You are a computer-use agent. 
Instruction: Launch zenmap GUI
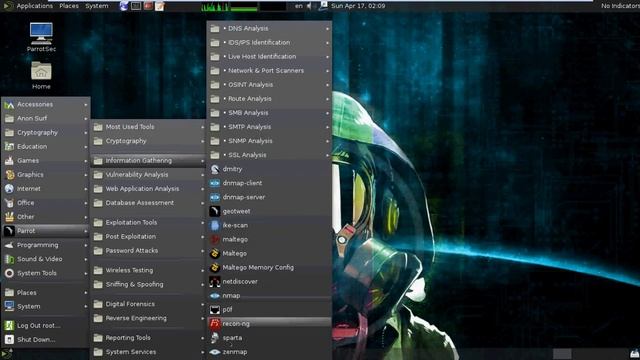[269, 352]
